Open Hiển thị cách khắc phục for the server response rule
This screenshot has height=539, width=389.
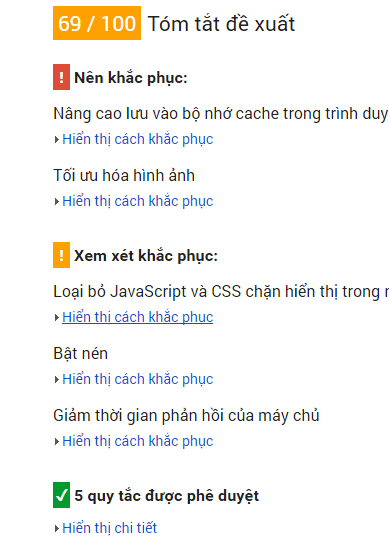tap(138, 441)
